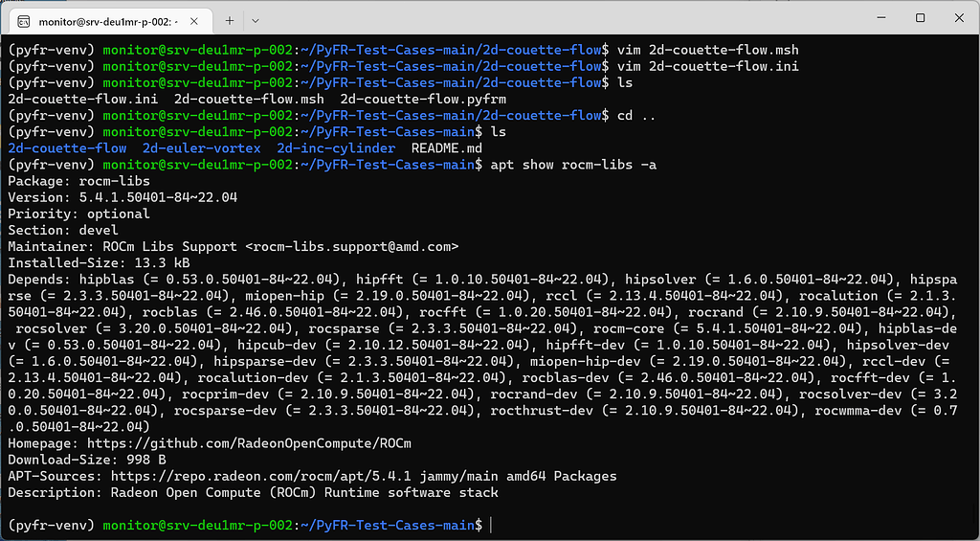
Task: Place cursor at the last command prompt
Action: (x=490, y=525)
